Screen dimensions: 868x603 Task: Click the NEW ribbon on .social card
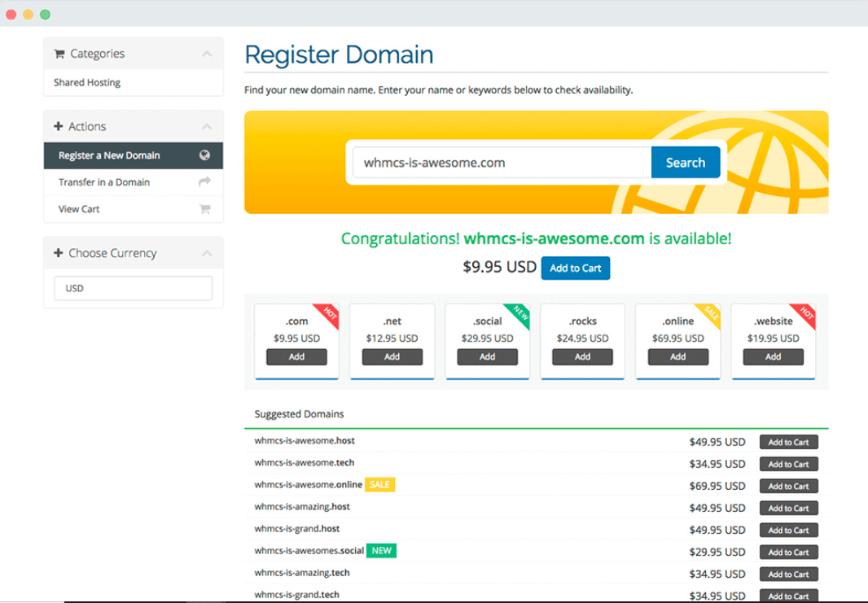(x=519, y=313)
